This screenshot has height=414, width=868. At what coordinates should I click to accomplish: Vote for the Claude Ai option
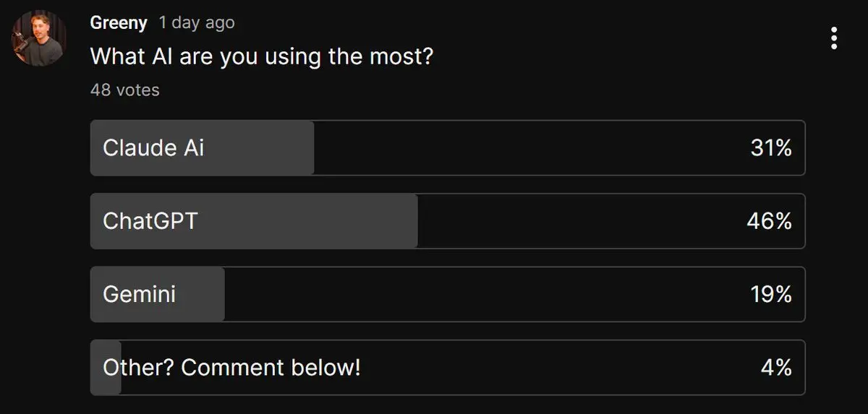(448, 148)
